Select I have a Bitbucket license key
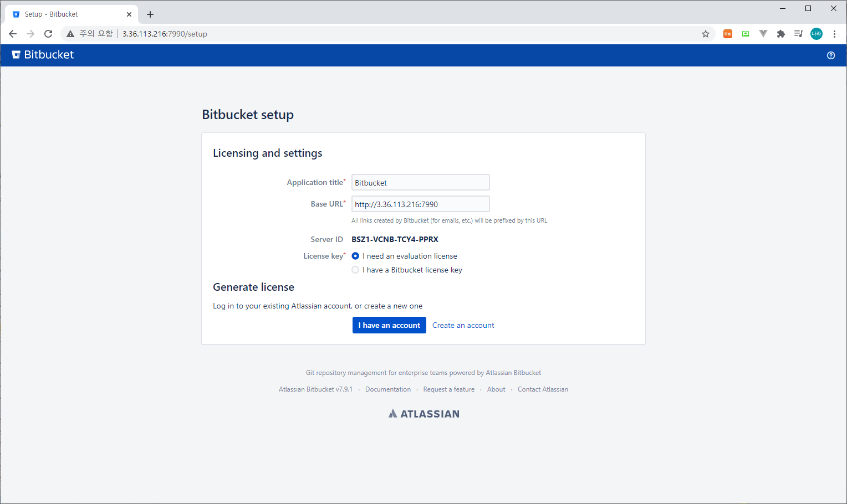 [355, 270]
